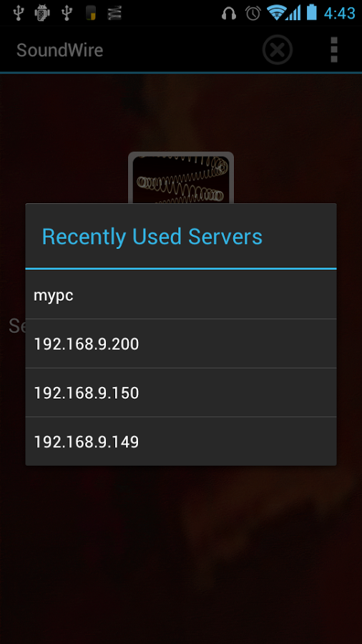Tap the SoundWire coil logo image
Viewport: 362px width, 644px height.
(181, 177)
